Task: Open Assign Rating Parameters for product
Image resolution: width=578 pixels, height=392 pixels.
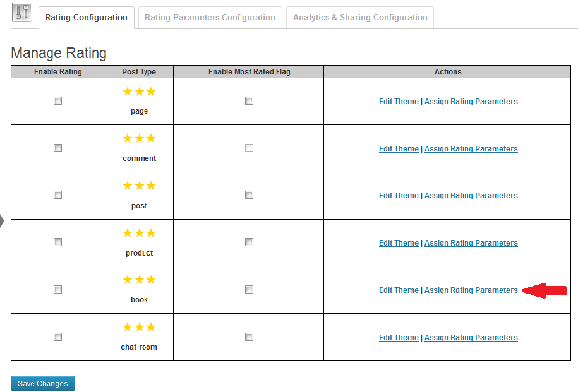Action: (x=471, y=243)
